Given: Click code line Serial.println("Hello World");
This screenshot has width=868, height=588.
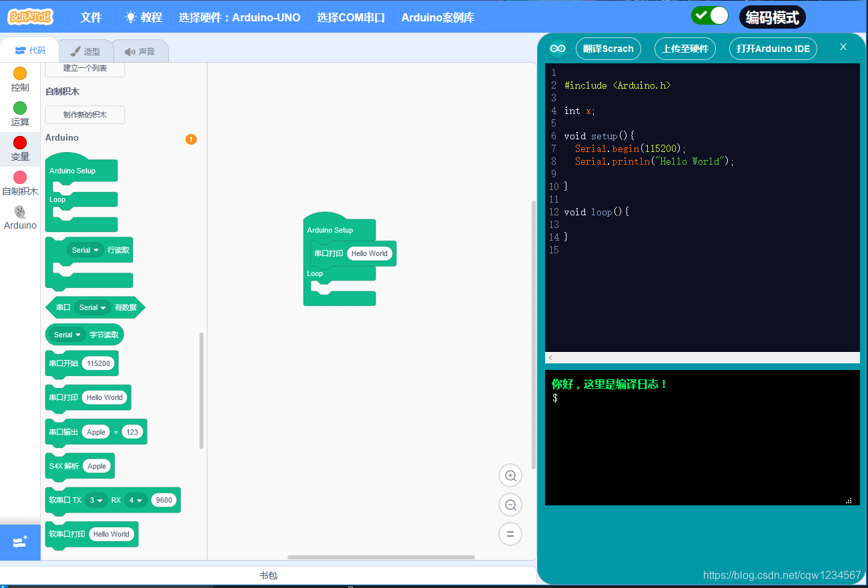Looking at the screenshot, I should 655,161.
